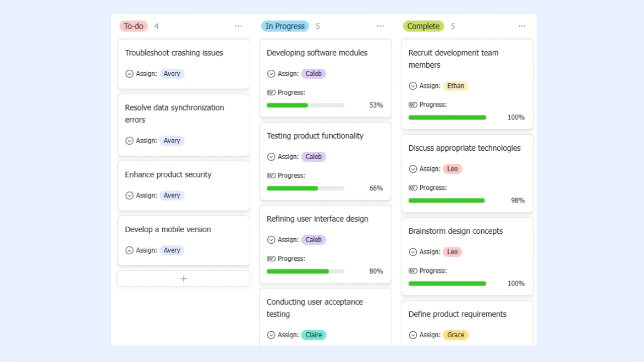Click Avery tag on Enhance product security
The height and width of the screenshot is (362, 644).
coord(172,196)
